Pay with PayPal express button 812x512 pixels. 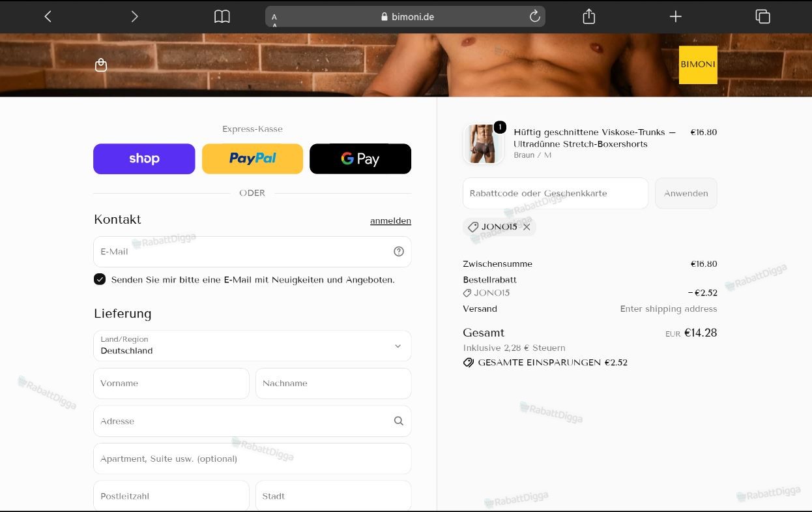(252, 159)
